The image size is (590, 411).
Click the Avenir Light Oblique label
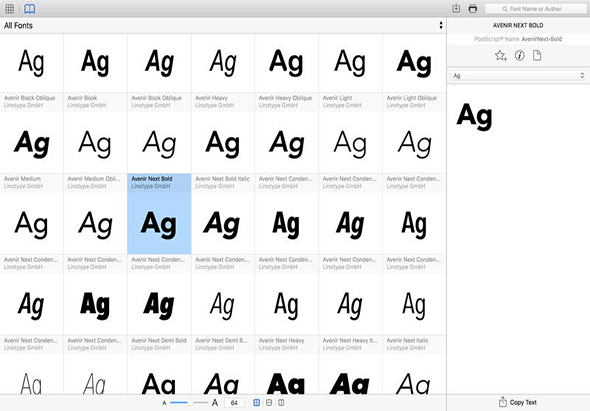pos(412,98)
